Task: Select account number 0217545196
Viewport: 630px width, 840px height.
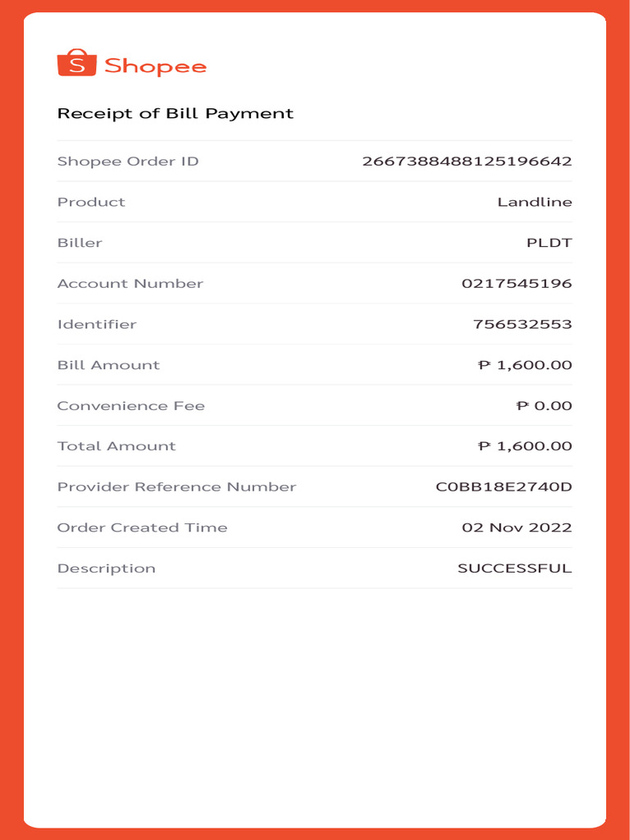Action: point(517,283)
